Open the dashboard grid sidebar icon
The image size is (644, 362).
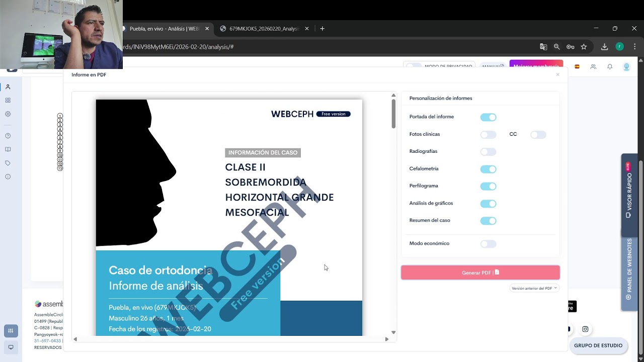(8, 101)
